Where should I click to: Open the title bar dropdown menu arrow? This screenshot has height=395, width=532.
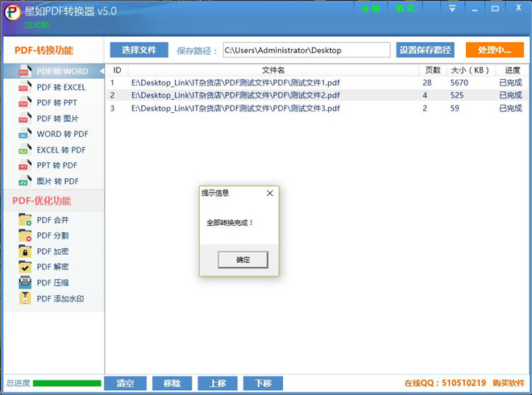point(452,9)
